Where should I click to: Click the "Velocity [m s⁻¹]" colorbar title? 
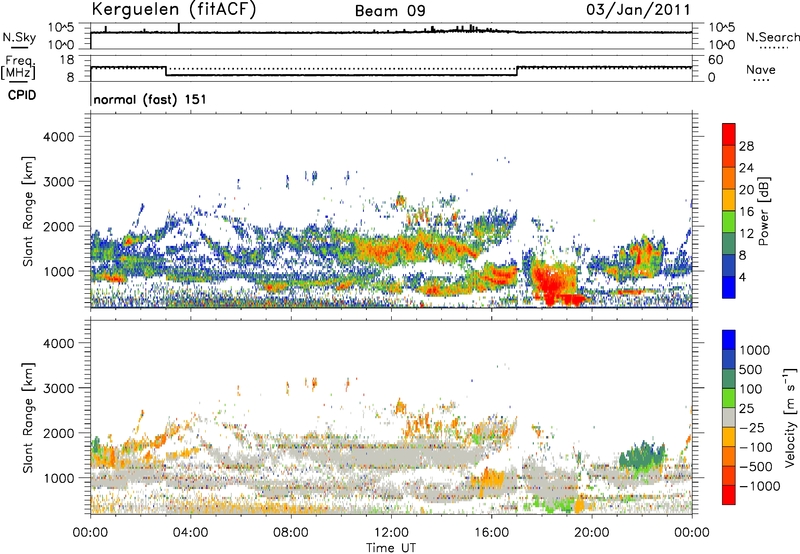790,417
